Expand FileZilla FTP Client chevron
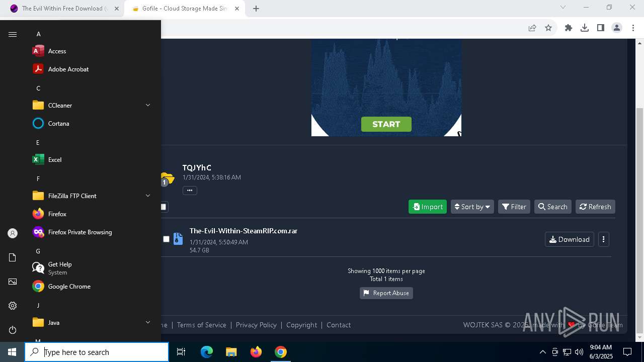The height and width of the screenshot is (362, 644). (x=148, y=196)
